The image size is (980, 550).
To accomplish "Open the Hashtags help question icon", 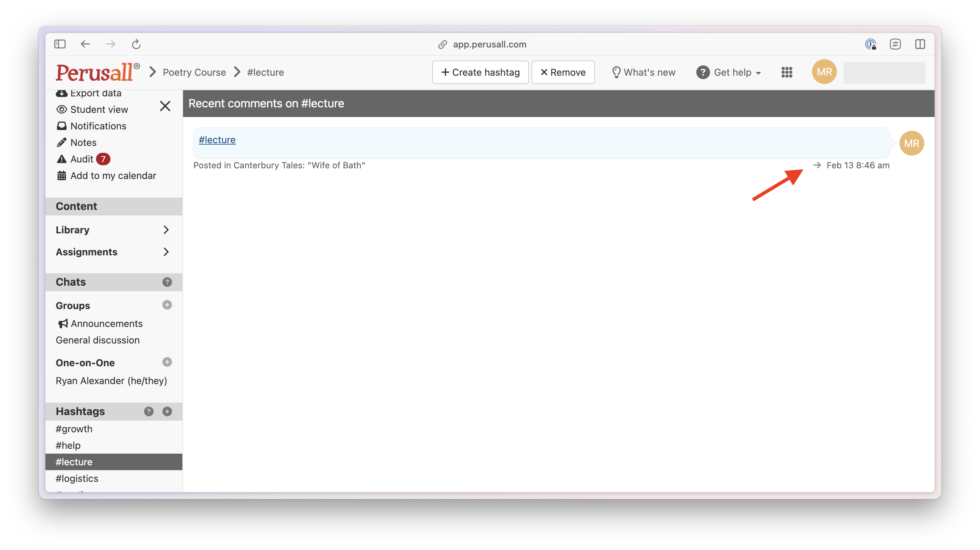I will pyautogui.click(x=149, y=411).
